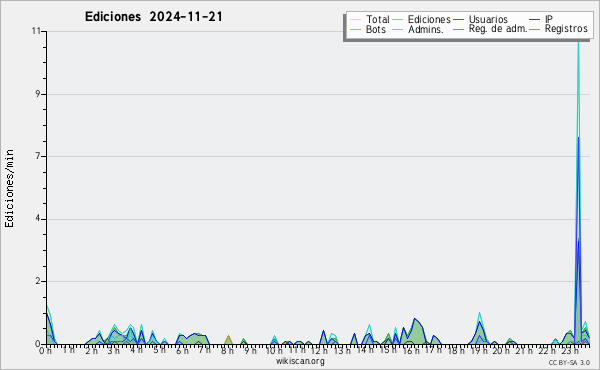Click the y-axis value 4
Screen dimensions: 600x370
(x=38, y=218)
